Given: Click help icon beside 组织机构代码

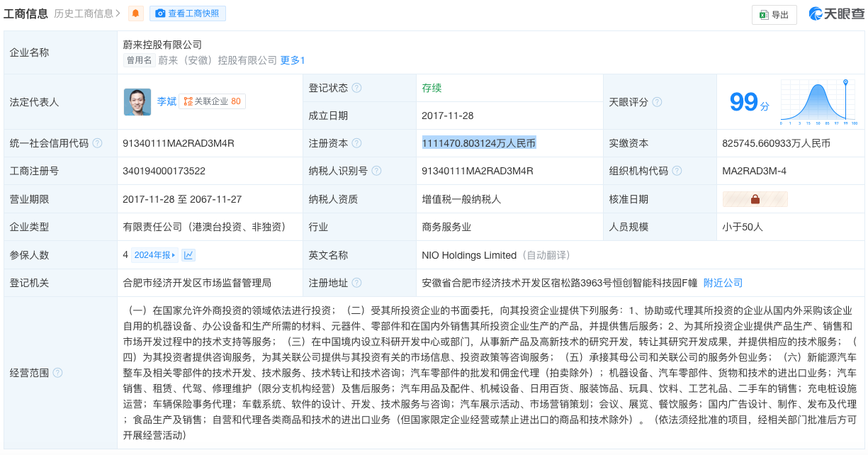Looking at the screenshot, I should pos(677,171).
